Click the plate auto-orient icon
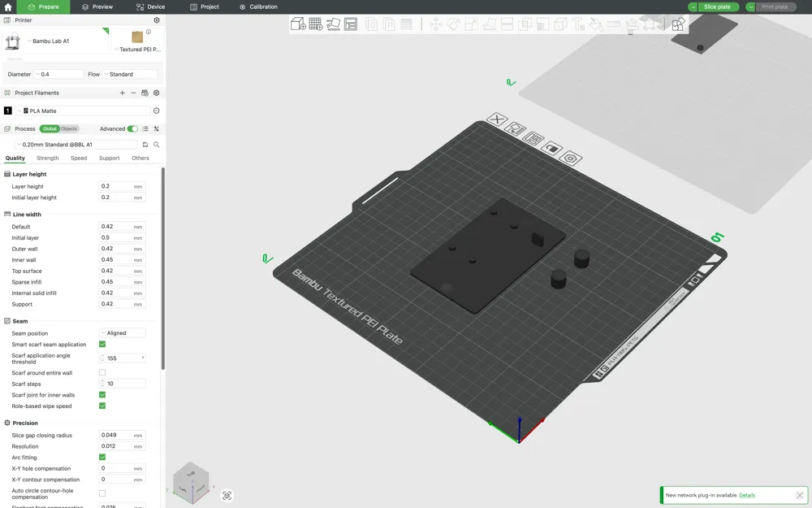The image size is (812, 508). [x=515, y=128]
